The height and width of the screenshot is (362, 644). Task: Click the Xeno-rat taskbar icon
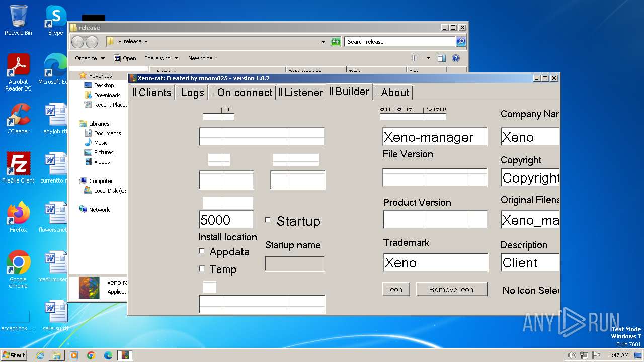(x=125, y=355)
